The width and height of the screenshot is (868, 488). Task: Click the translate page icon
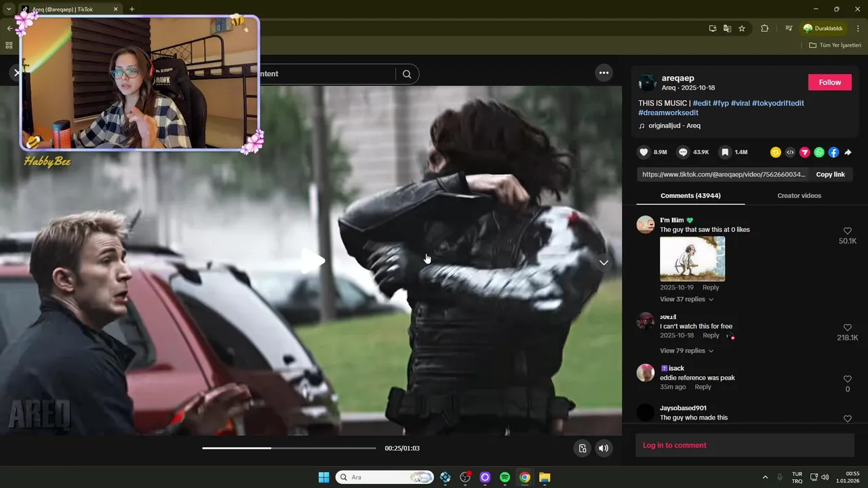(727, 28)
